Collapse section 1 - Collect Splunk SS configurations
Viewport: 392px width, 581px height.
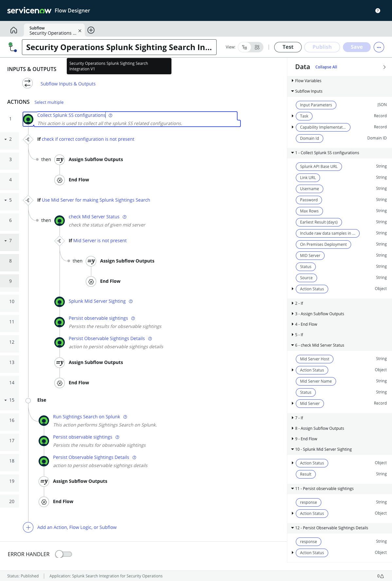tap(293, 153)
